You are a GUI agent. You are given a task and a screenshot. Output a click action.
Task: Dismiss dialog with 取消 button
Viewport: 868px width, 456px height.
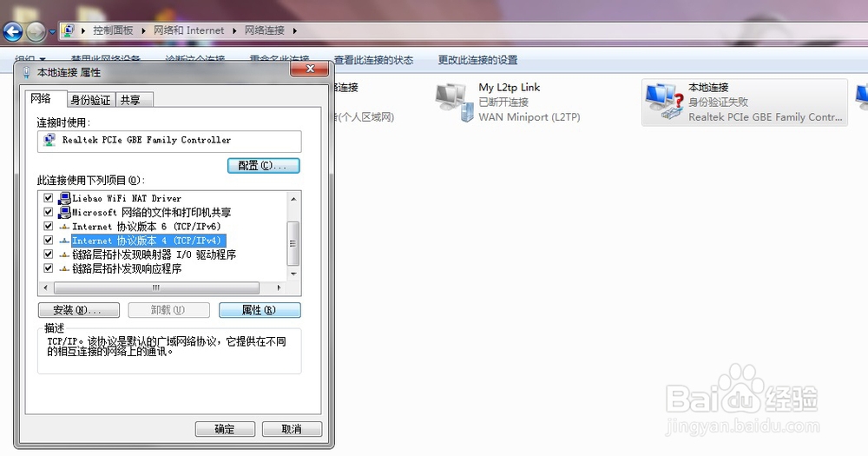[292, 429]
